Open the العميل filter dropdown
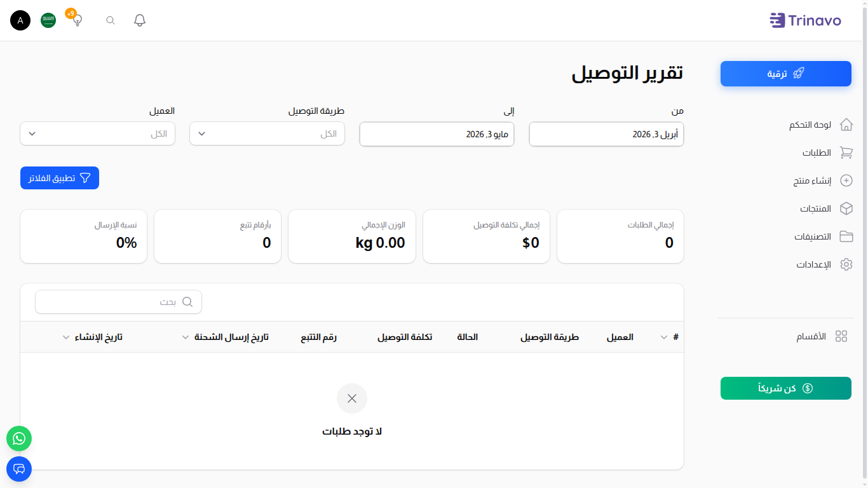Screen dimensions: 868x488 point(98,133)
